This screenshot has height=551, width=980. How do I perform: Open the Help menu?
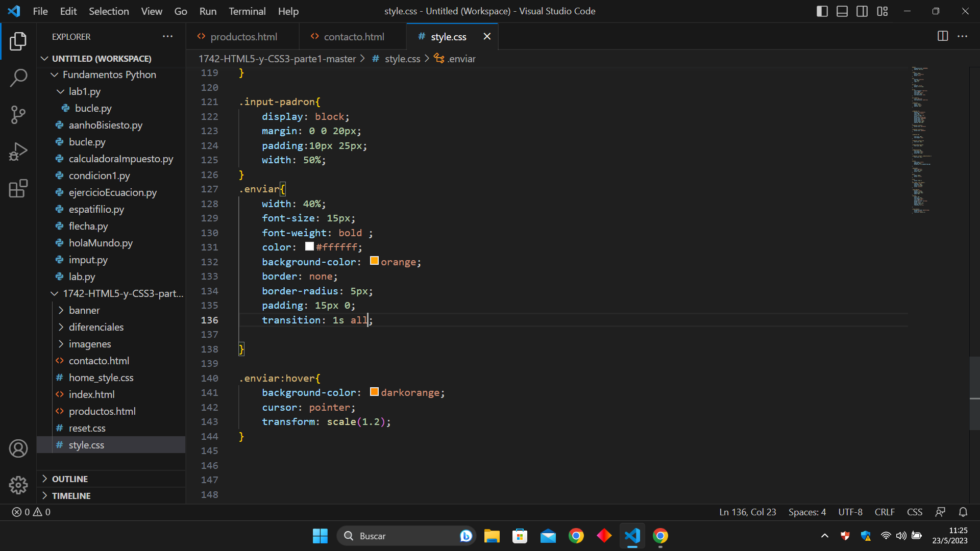coord(288,11)
